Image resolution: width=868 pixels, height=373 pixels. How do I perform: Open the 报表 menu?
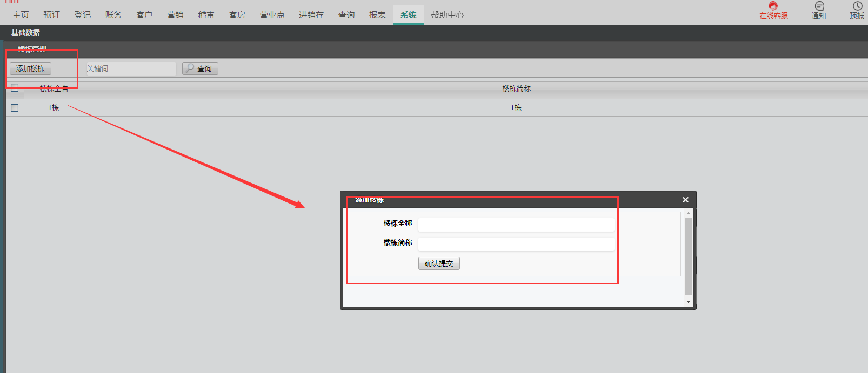[377, 15]
